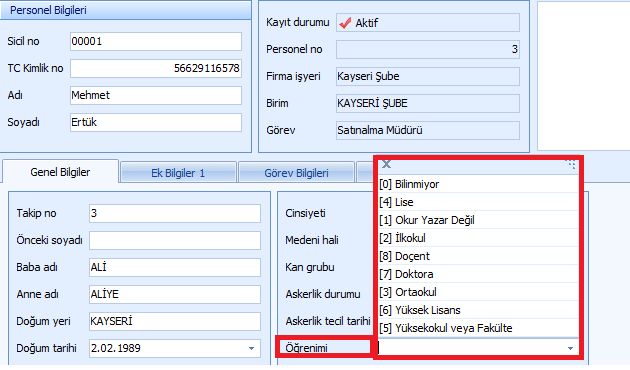Click the Personel Bilgileri panel header
Viewport: 630px width, 370px height.
click(x=126, y=10)
